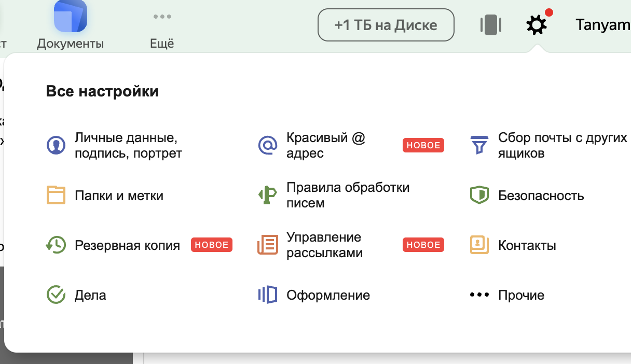Image resolution: width=631 pixels, height=364 pixels.
Task: Click the contacts card icon
Action: pyautogui.click(x=479, y=245)
